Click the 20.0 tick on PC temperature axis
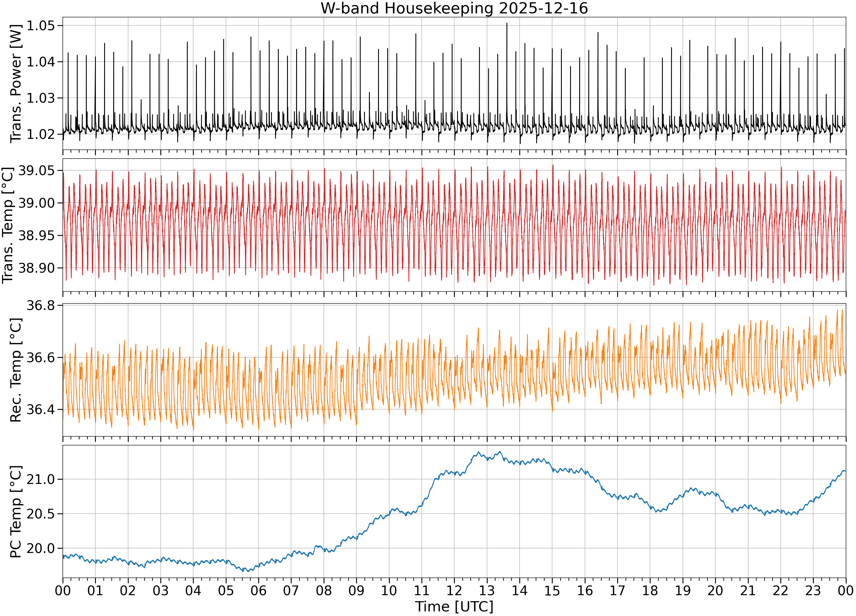856x616 pixels. (x=41, y=548)
